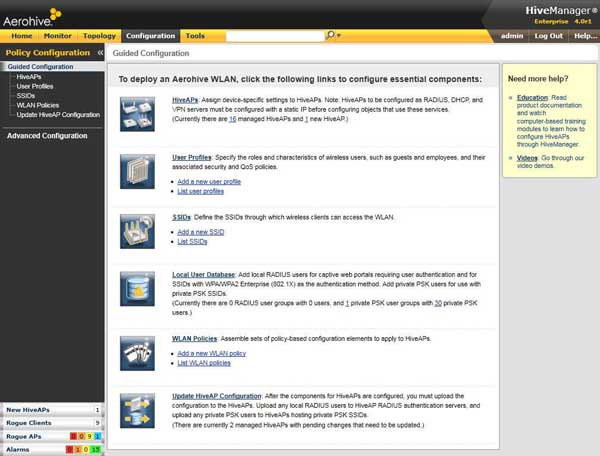Select the Configuration tab

point(150,36)
